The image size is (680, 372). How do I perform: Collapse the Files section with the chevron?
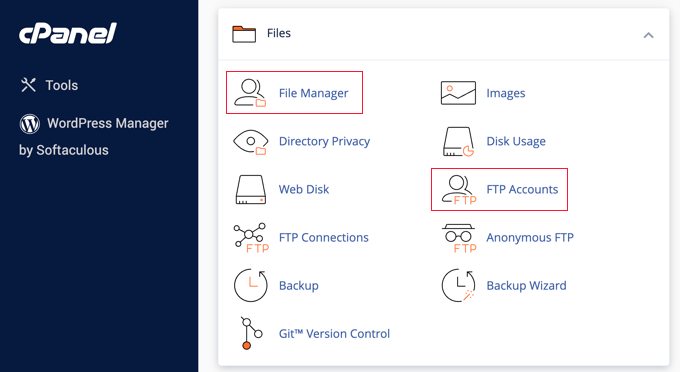click(648, 35)
